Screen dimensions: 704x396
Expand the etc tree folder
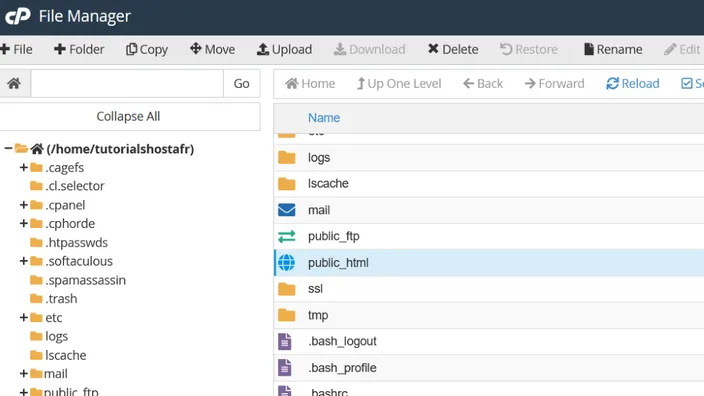tap(24, 317)
